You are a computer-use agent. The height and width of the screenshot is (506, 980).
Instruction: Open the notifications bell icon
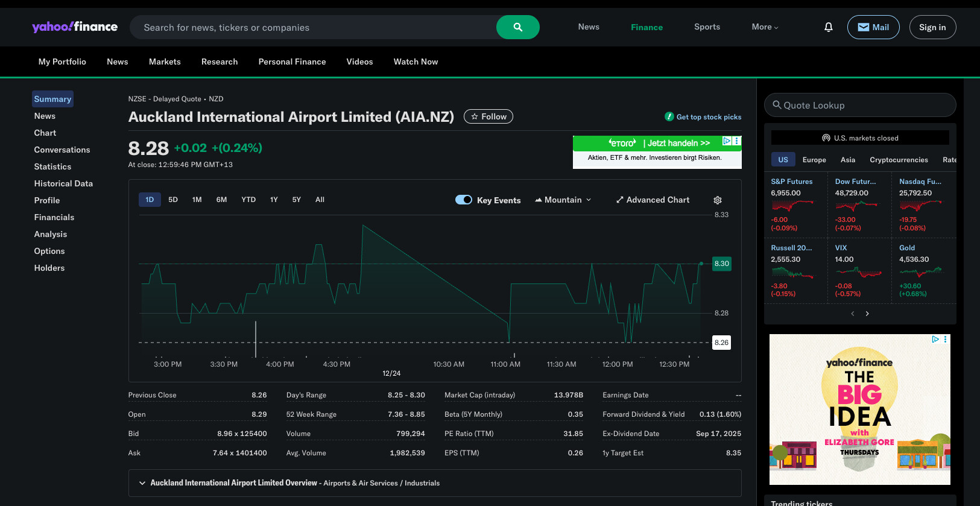tap(828, 27)
